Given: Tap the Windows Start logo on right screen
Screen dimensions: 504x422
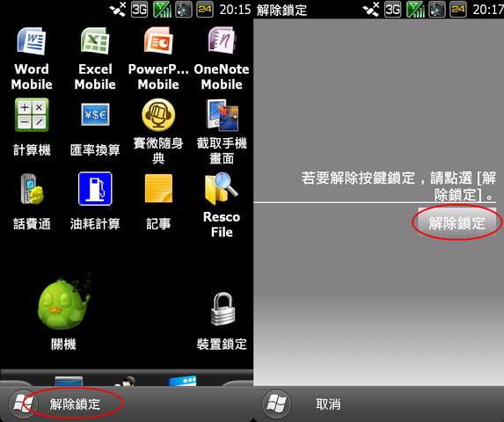Looking at the screenshot, I should click(276, 404).
